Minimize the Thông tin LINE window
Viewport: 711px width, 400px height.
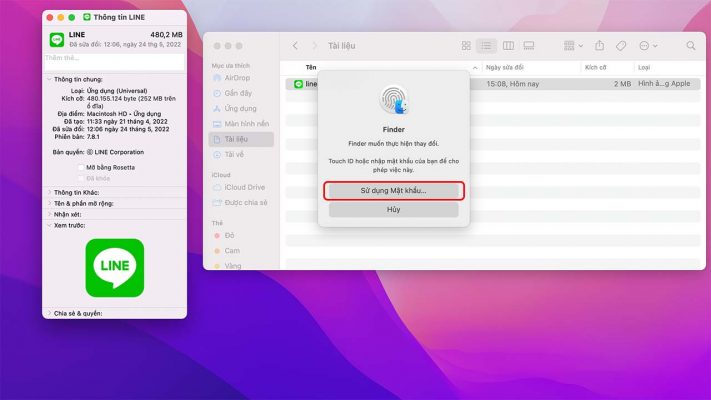click(x=61, y=17)
